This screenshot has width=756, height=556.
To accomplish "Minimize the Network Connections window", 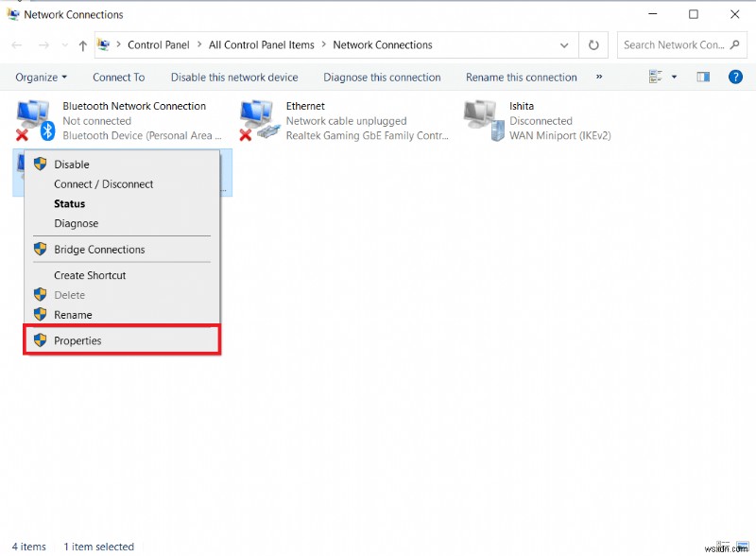I will pyautogui.click(x=653, y=14).
